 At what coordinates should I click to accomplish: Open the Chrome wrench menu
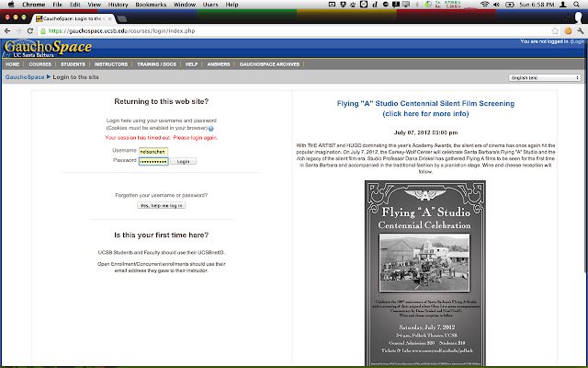581,31
